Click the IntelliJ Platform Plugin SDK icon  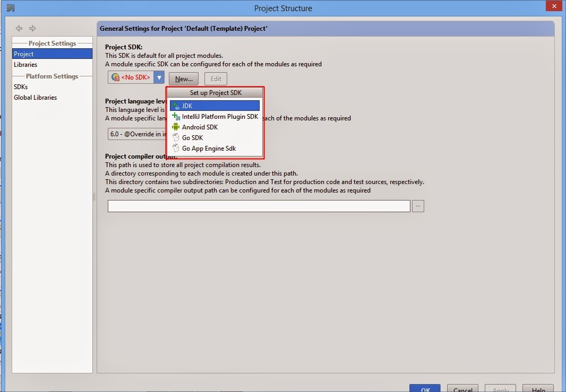176,117
